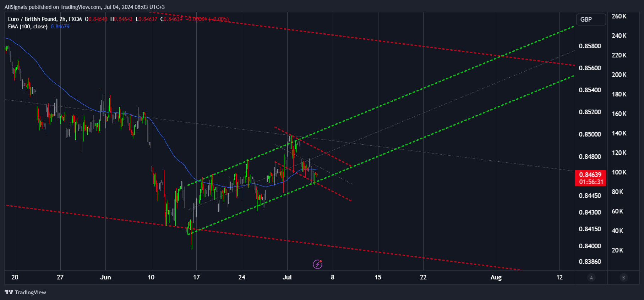Click the high value 0.84642

coord(123,19)
